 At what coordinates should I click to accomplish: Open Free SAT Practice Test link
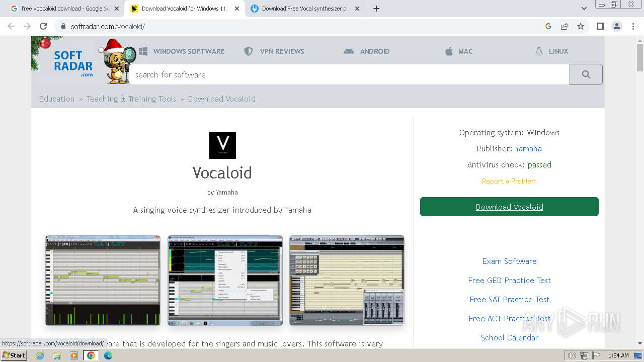[x=509, y=299]
